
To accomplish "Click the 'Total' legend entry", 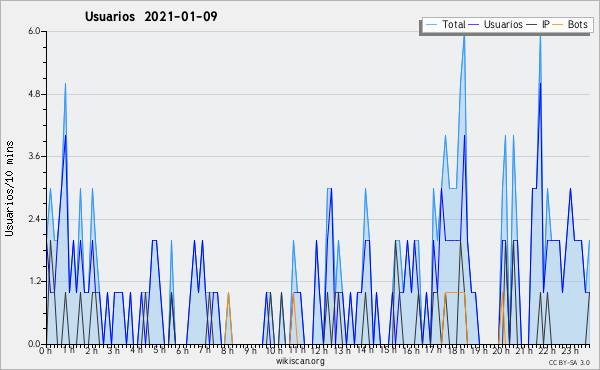I will point(445,24).
